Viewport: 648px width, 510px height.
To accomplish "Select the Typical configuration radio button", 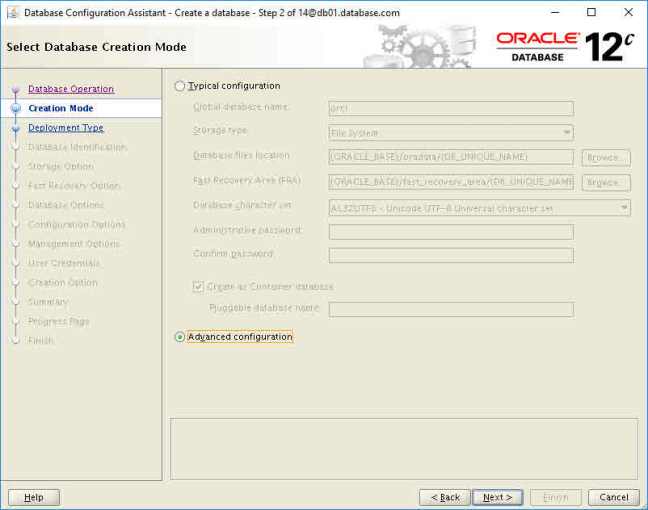I will coord(180,86).
